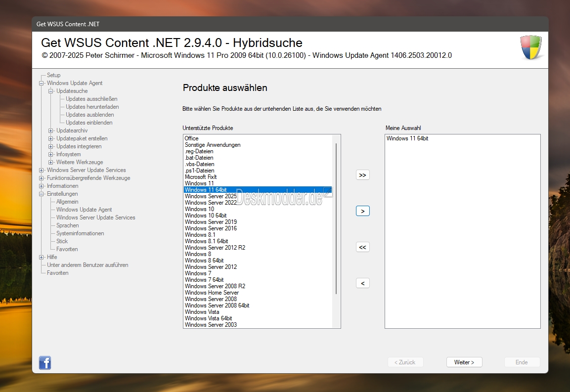Select Sonstige Anwendungen in the product list
Image resolution: width=570 pixels, height=392 pixels.
[x=258, y=145]
